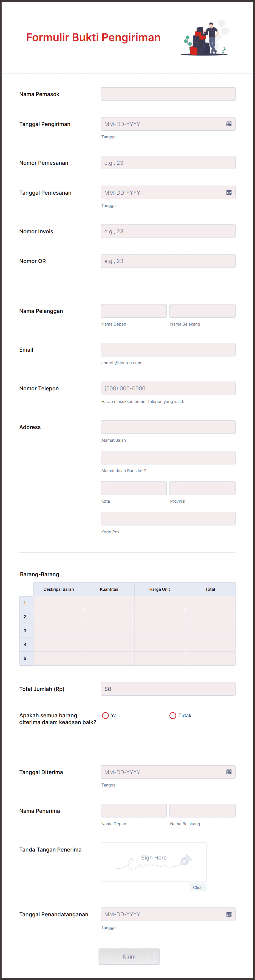Screen dimensions: 255x980
Task: Open calendar icon for Tanggal Diterima
Action: tap(229, 772)
